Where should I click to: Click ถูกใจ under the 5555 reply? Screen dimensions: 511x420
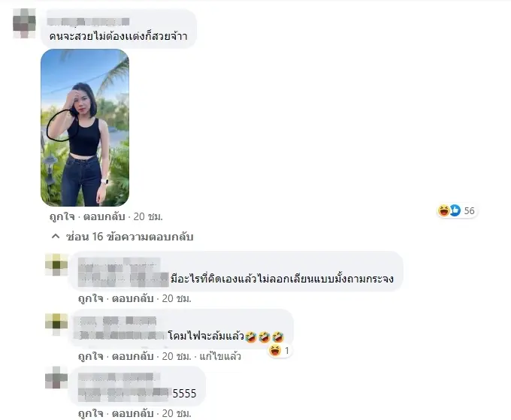click(x=90, y=413)
